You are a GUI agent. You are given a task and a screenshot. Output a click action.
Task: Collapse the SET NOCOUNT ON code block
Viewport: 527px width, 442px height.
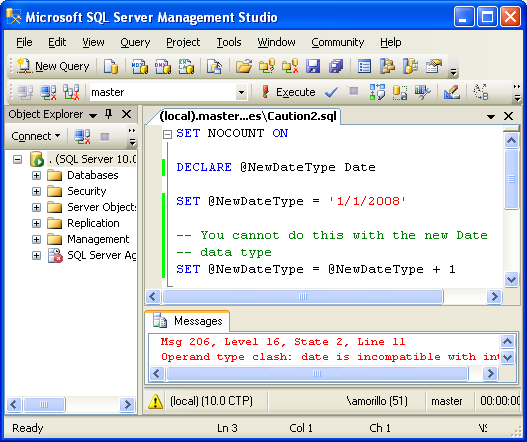167,134
